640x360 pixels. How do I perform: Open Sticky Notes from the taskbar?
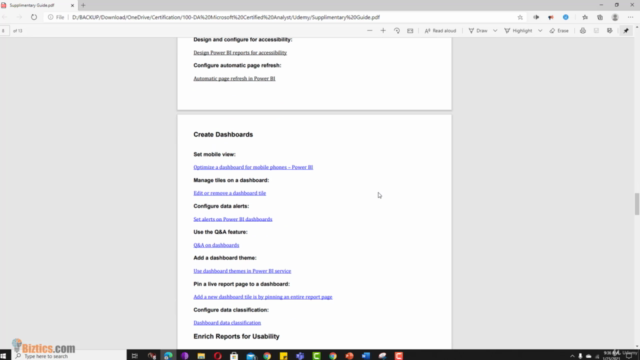tap(283, 356)
